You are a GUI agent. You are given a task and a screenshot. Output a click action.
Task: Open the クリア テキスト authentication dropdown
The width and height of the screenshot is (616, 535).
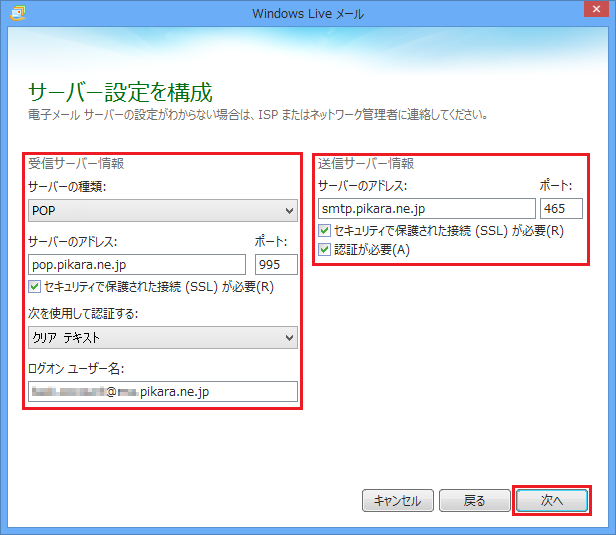click(163, 337)
